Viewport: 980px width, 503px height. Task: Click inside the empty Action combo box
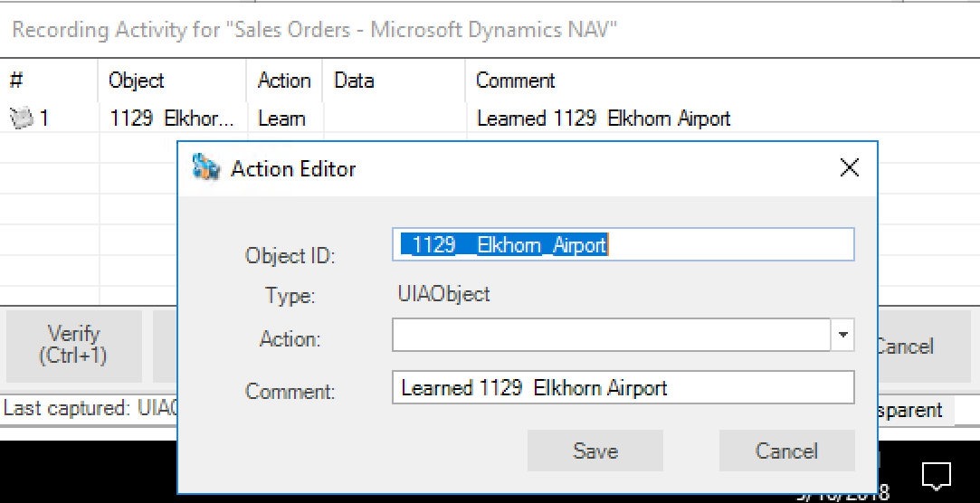(611, 336)
